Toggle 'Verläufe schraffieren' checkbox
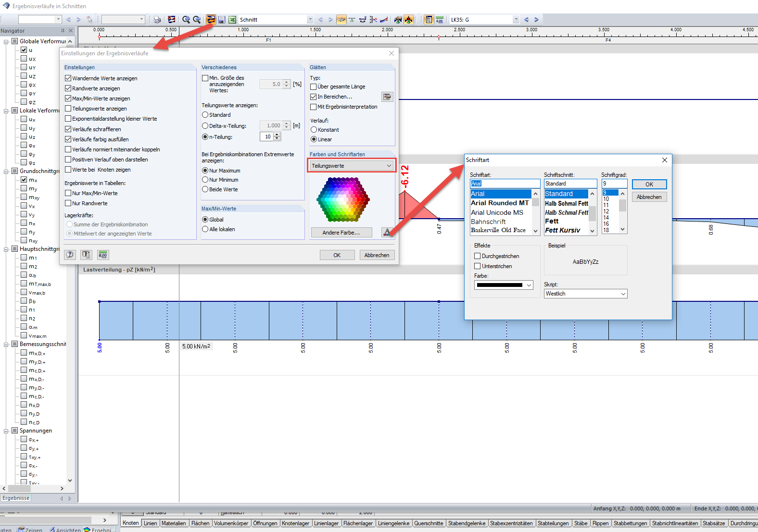 (x=68, y=129)
